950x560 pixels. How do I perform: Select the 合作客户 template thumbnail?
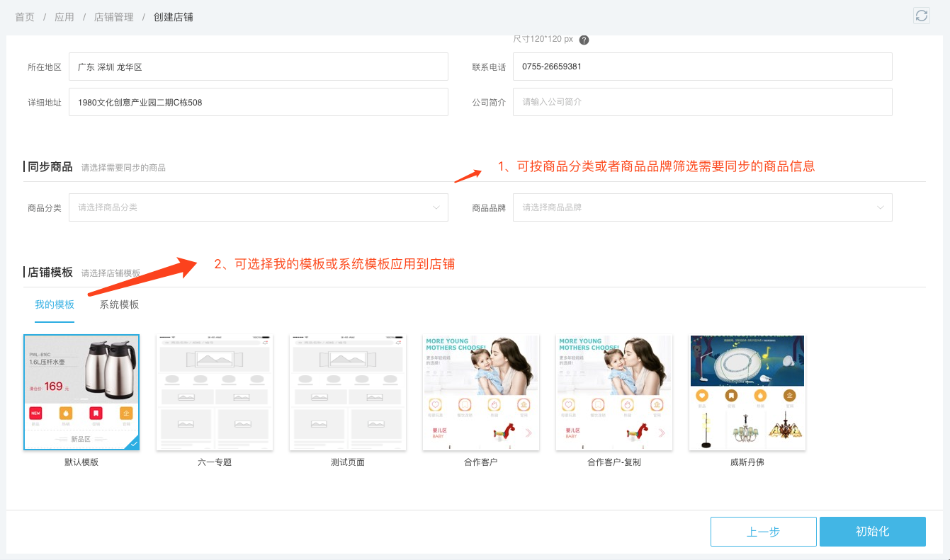tap(481, 392)
